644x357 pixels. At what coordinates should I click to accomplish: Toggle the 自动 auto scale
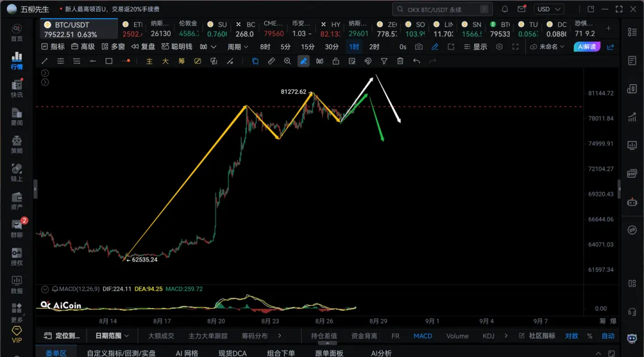tap(608, 336)
